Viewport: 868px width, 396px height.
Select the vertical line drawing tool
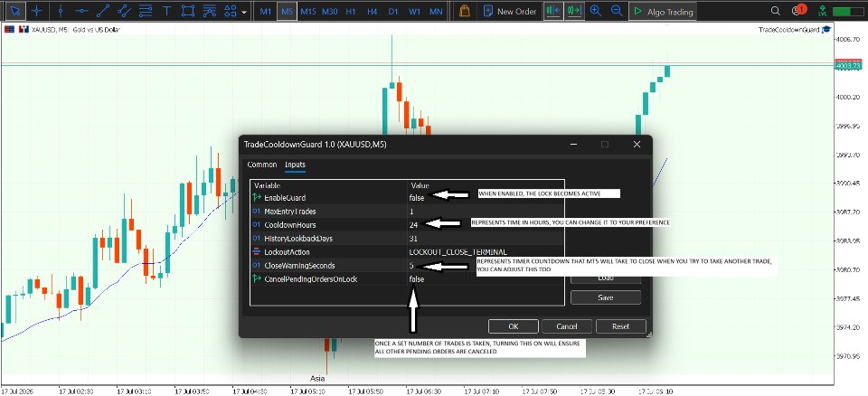point(61,11)
